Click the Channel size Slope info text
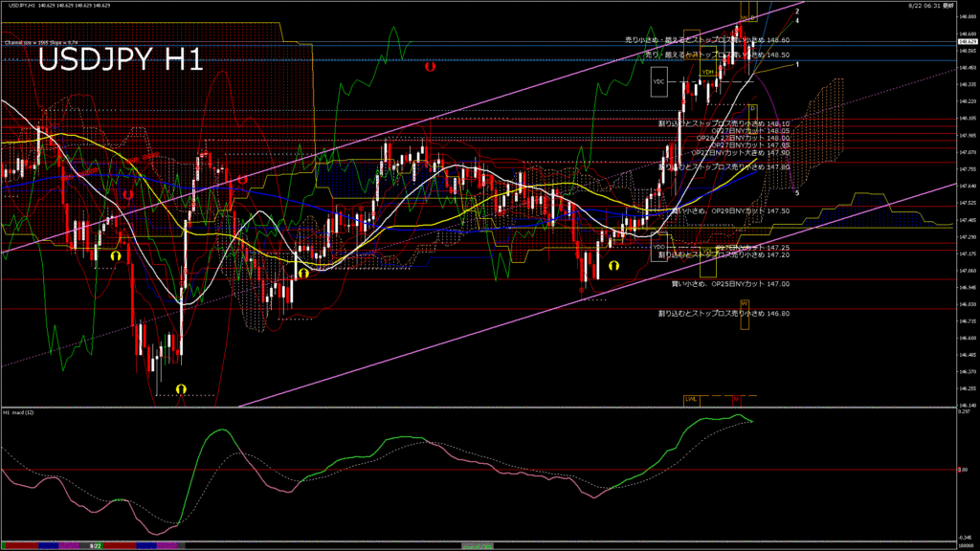This screenshot has width=980, height=551. (x=40, y=42)
